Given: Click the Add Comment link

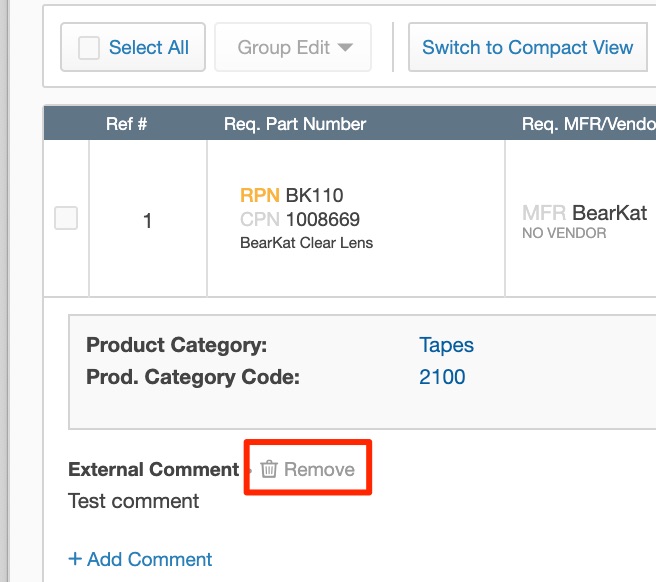Looking at the screenshot, I should tap(149, 559).
